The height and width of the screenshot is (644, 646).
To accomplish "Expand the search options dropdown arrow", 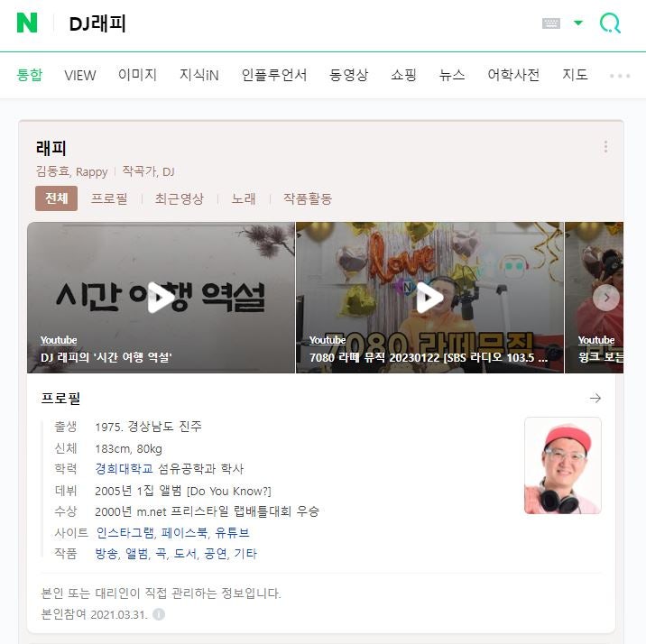I will (578, 23).
